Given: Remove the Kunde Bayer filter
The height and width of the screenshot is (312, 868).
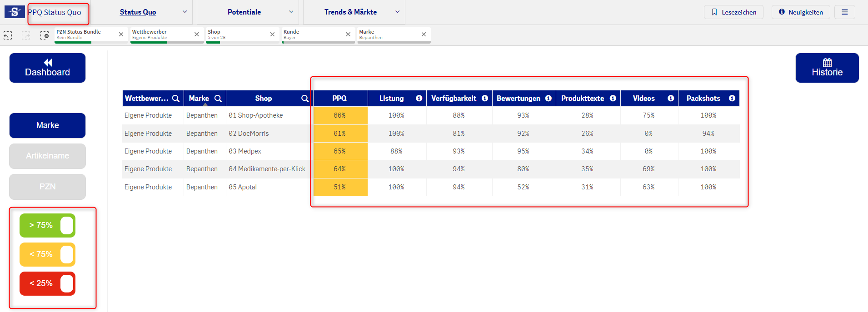Looking at the screenshot, I should coord(348,35).
